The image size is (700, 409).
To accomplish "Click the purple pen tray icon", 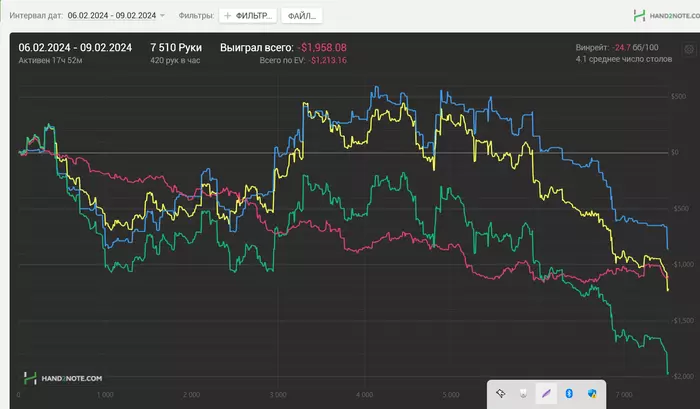I will click(546, 393).
